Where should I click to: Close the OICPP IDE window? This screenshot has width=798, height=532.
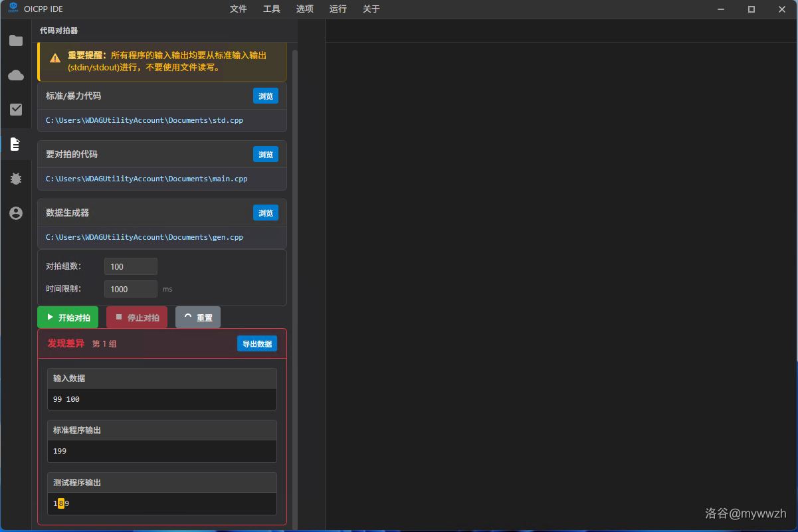pos(782,9)
